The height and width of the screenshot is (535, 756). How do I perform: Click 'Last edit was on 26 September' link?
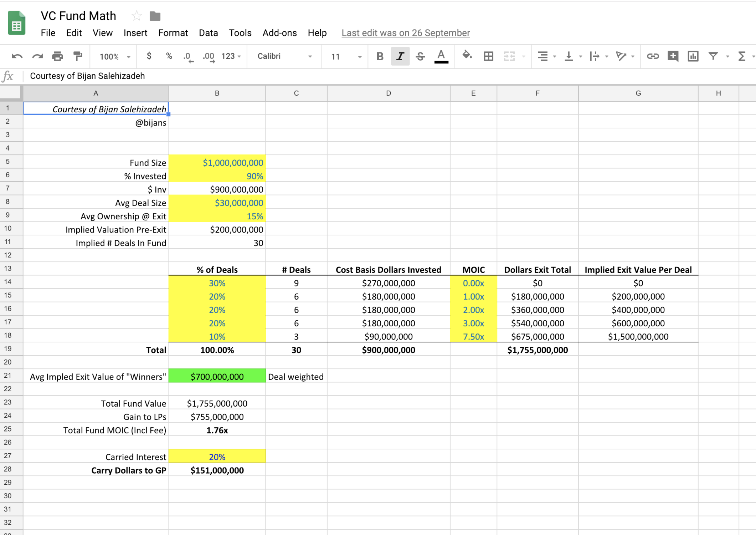pos(405,33)
